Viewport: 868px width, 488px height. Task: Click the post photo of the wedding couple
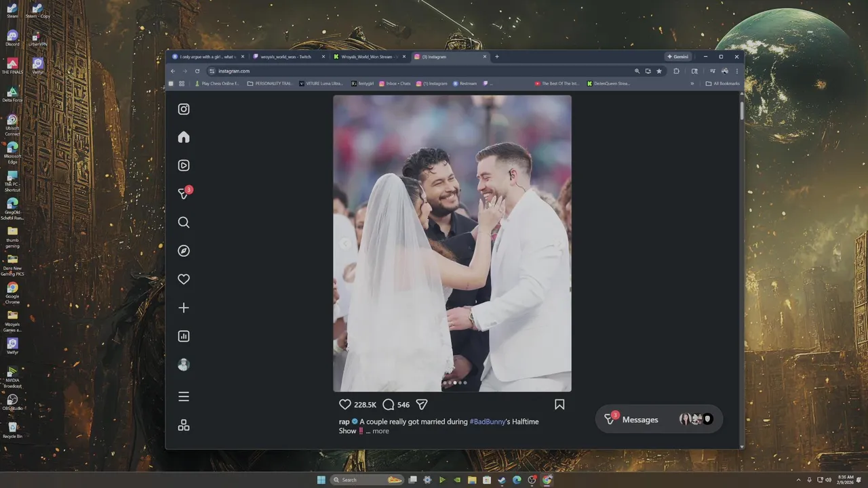[x=452, y=243]
